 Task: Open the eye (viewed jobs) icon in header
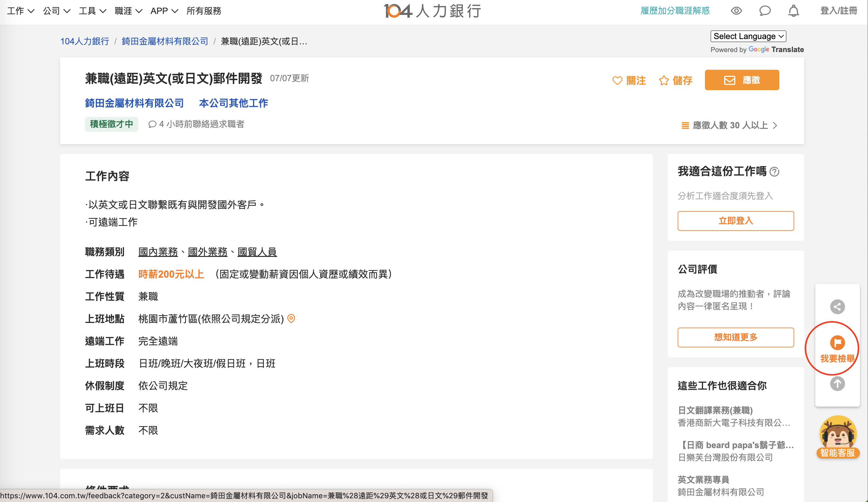click(736, 11)
